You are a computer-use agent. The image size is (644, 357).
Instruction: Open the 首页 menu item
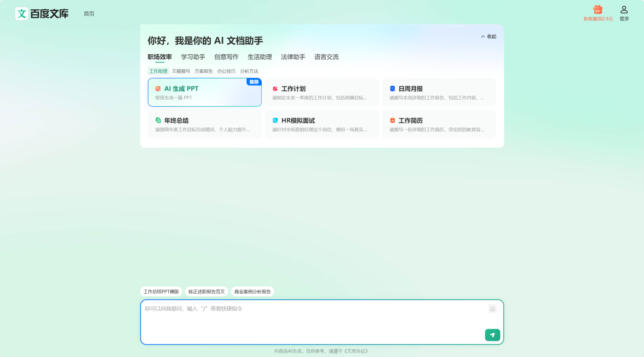[89, 13]
